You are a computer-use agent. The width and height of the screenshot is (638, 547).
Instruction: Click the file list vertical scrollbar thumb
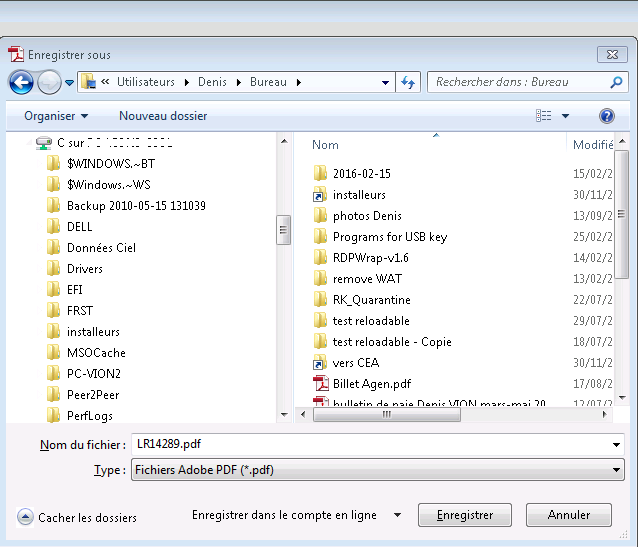pyautogui.click(x=621, y=214)
